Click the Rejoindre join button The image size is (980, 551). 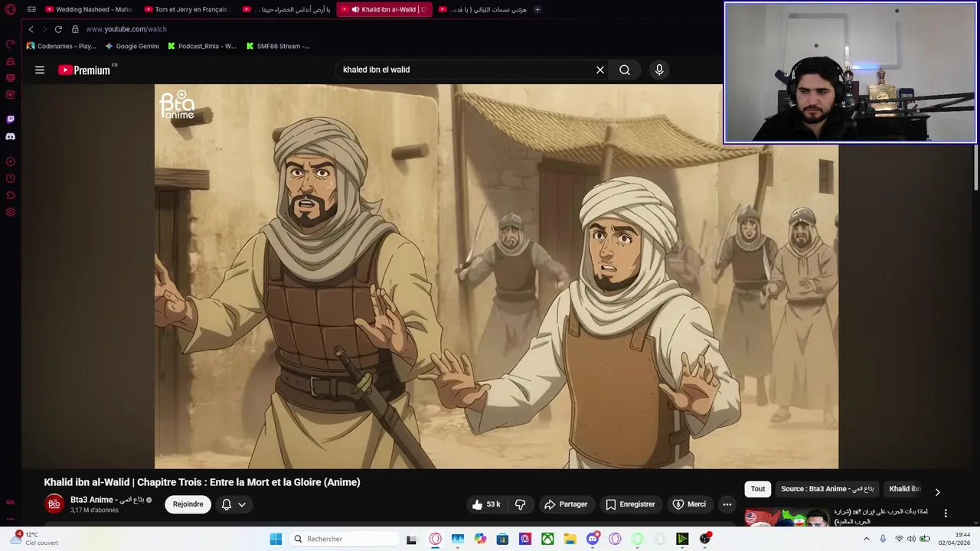[188, 504]
